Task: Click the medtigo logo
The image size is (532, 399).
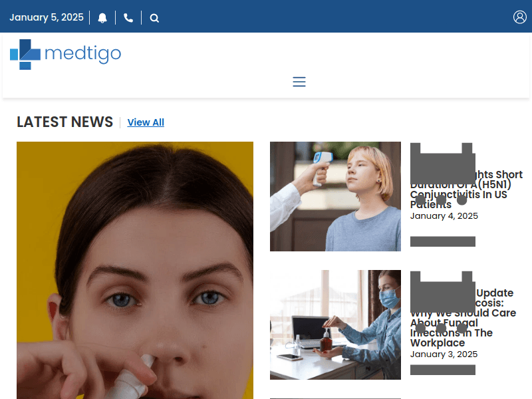Action: 65,54
